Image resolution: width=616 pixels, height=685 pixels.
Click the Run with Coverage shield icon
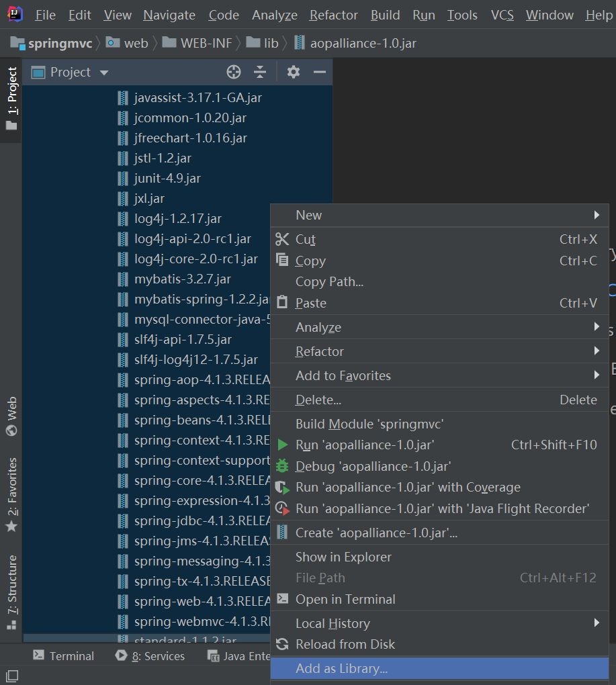282,487
